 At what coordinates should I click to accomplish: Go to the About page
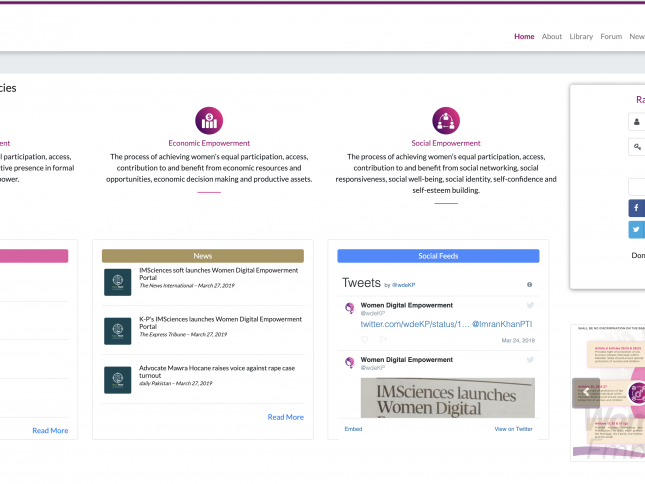click(552, 36)
